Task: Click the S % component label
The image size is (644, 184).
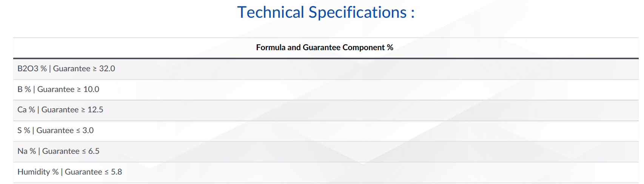Action: (24, 130)
